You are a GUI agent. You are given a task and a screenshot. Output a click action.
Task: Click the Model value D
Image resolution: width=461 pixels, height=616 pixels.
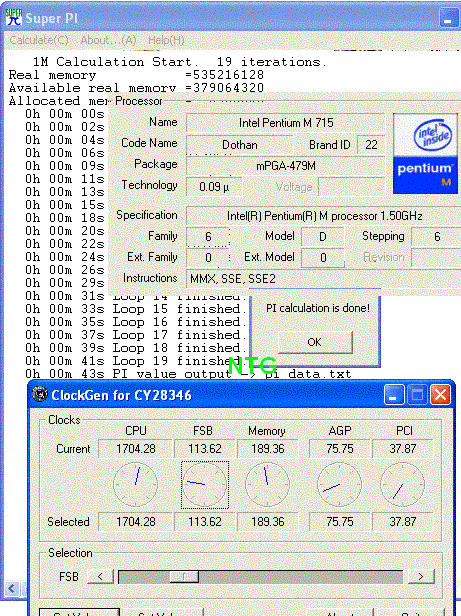(323, 236)
